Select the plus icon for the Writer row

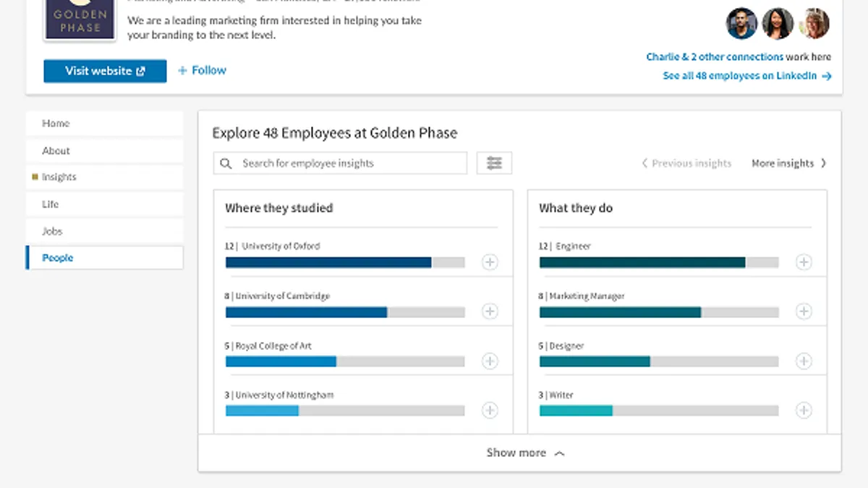tap(804, 411)
